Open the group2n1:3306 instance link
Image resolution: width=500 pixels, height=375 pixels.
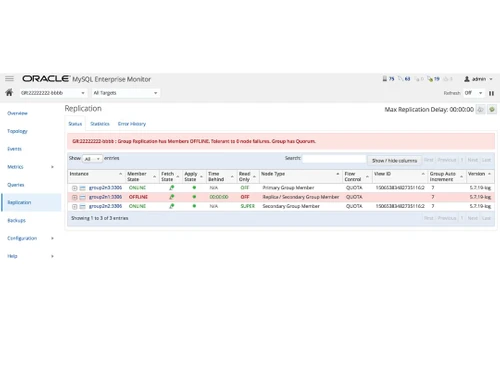(x=105, y=197)
